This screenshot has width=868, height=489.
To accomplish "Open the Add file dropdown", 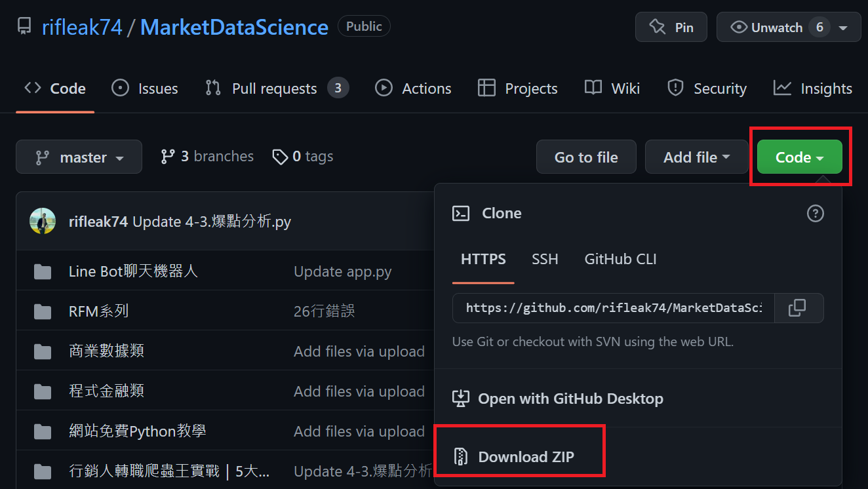I will [x=697, y=157].
